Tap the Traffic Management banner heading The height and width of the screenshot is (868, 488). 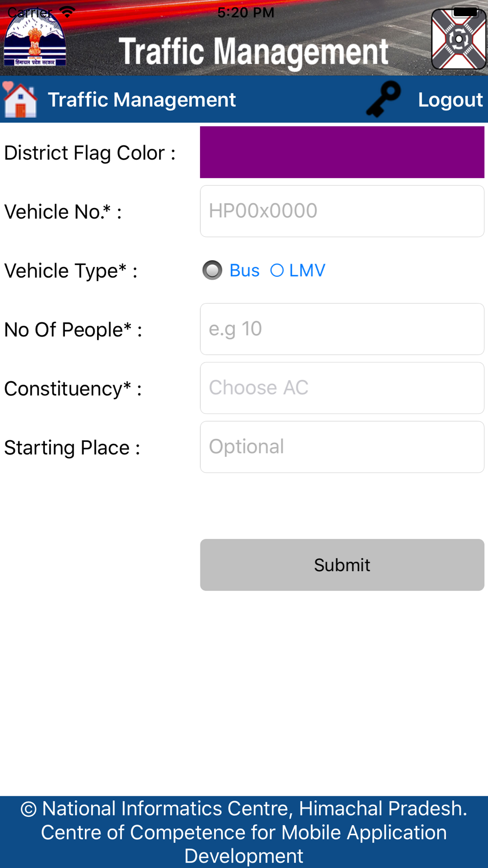click(253, 51)
